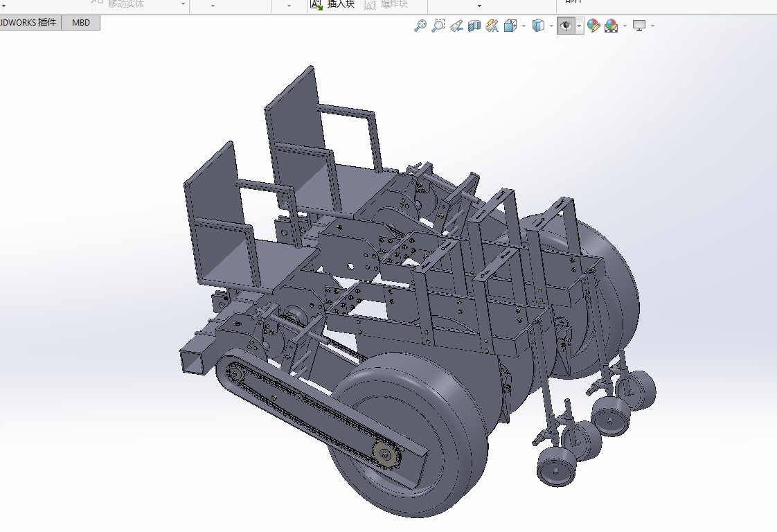The height and width of the screenshot is (532, 777).
Task: Open the Edit Appearance color tool
Action: click(593, 26)
